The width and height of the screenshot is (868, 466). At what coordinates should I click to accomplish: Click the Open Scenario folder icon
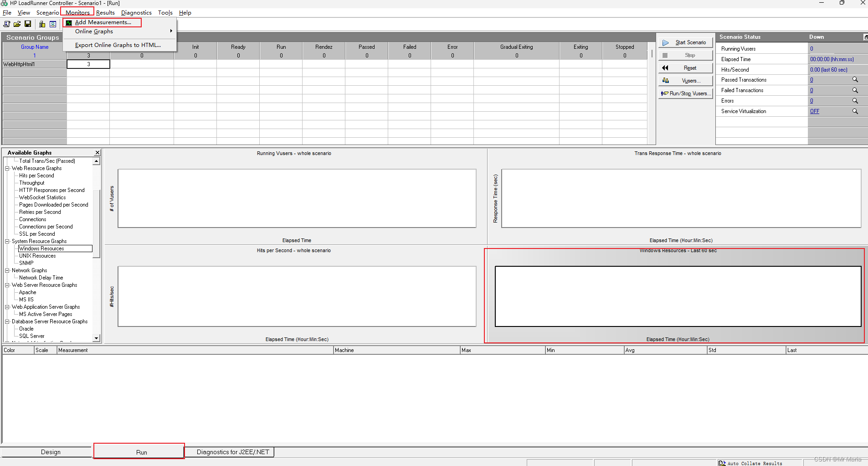(x=17, y=24)
